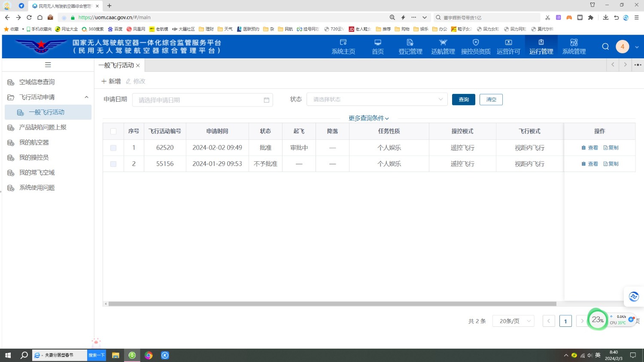
Task: Check the row checkbox for activity 62520
Action: tap(113, 148)
